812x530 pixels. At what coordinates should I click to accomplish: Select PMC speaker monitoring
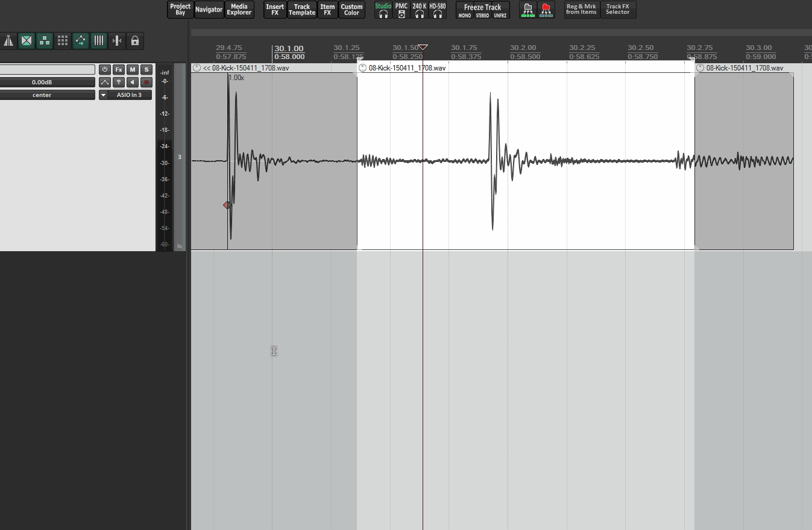[x=401, y=10]
